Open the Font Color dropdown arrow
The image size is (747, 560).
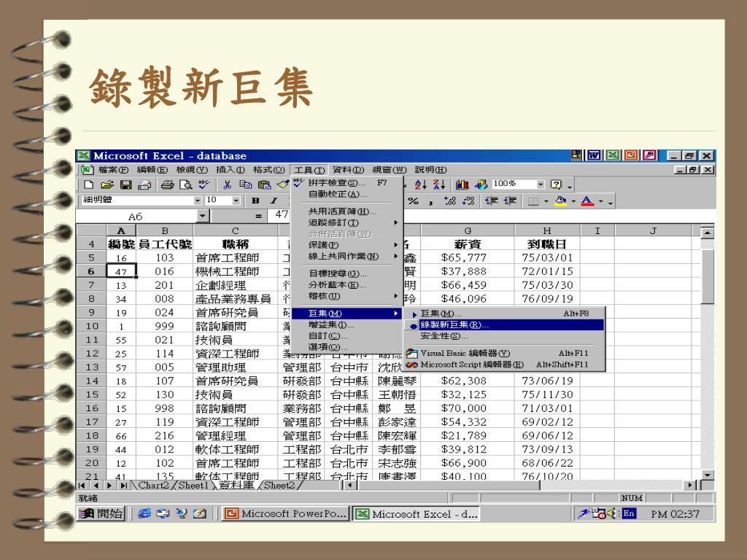pyautogui.click(x=601, y=201)
